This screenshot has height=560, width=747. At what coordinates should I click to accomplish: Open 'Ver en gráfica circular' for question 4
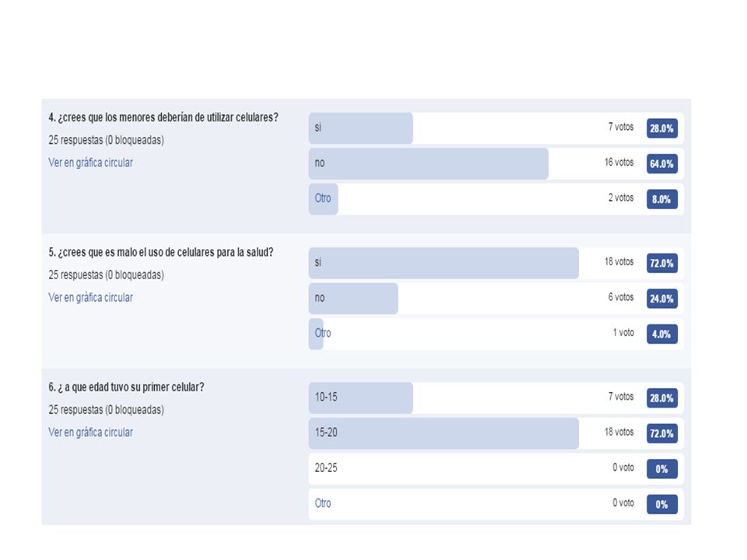pyautogui.click(x=90, y=163)
